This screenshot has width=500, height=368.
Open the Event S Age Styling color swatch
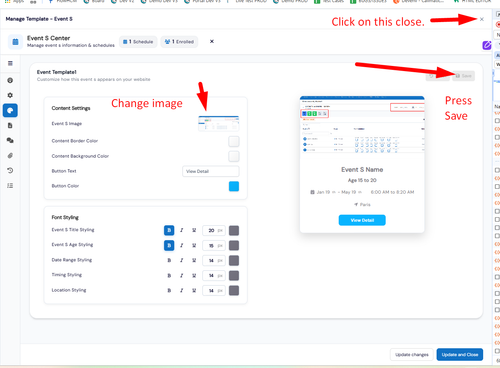(x=234, y=246)
